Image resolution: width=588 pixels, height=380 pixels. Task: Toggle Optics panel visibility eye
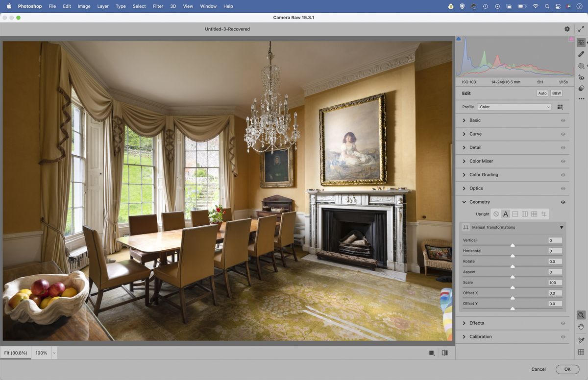point(563,189)
